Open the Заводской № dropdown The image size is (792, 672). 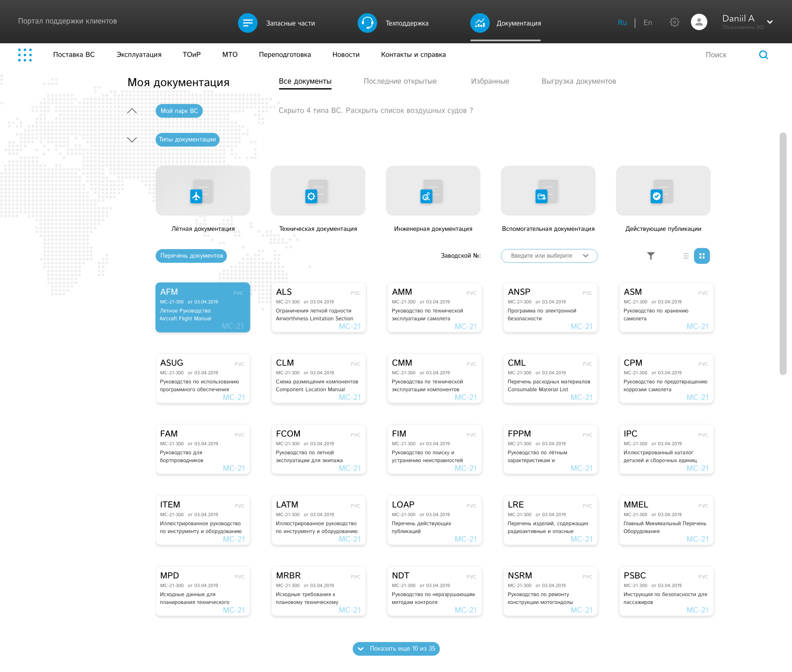point(549,256)
